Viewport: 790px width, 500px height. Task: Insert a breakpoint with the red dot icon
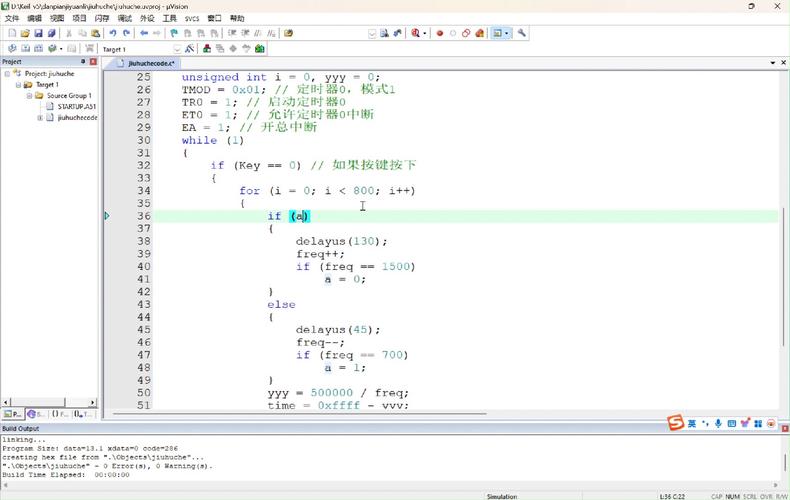point(439,33)
